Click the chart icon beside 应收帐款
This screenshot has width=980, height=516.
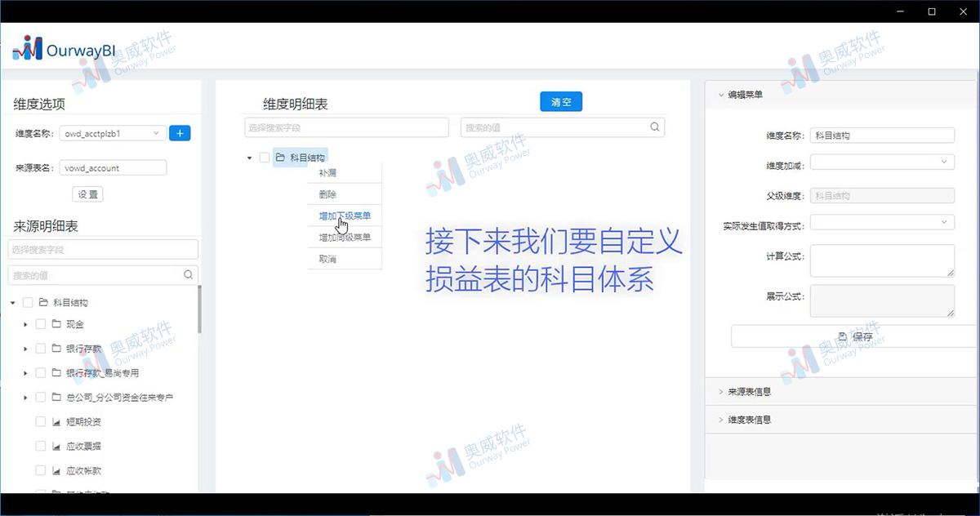(x=56, y=471)
